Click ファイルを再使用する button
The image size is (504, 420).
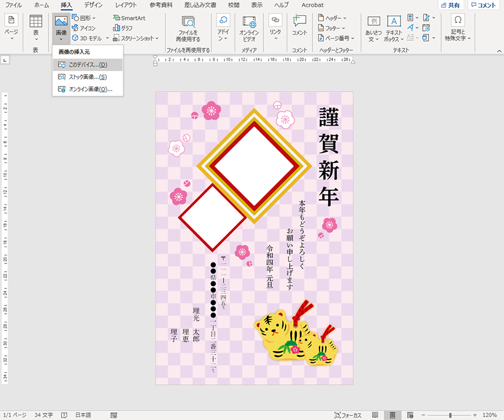click(188, 29)
